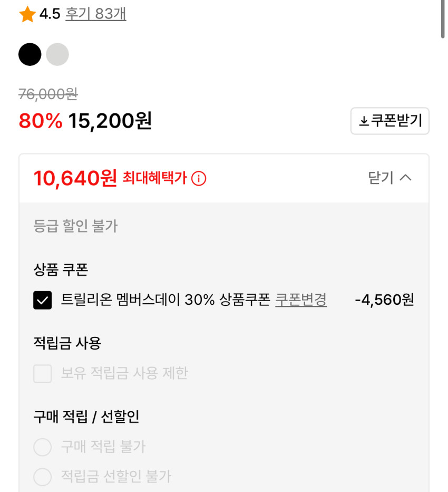Click the vertical scrollbar thumb
This screenshot has width=448, height=492.
(x=443, y=18)
